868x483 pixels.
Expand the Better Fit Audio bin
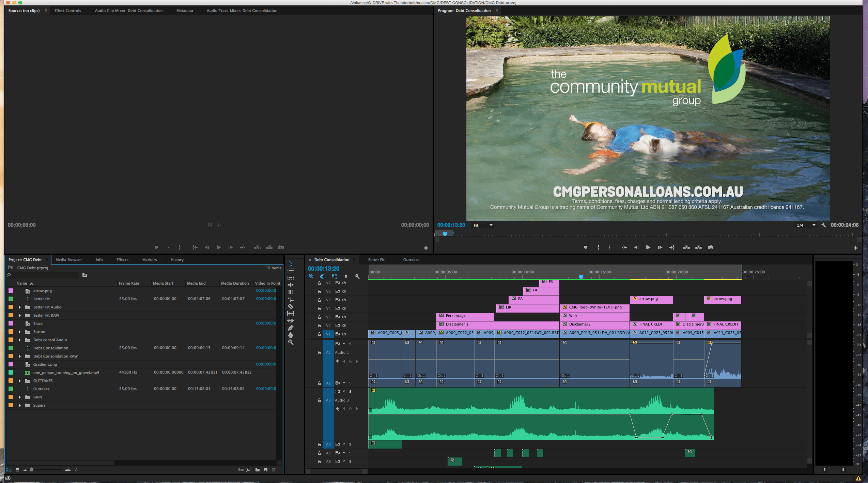click(20, 307)
